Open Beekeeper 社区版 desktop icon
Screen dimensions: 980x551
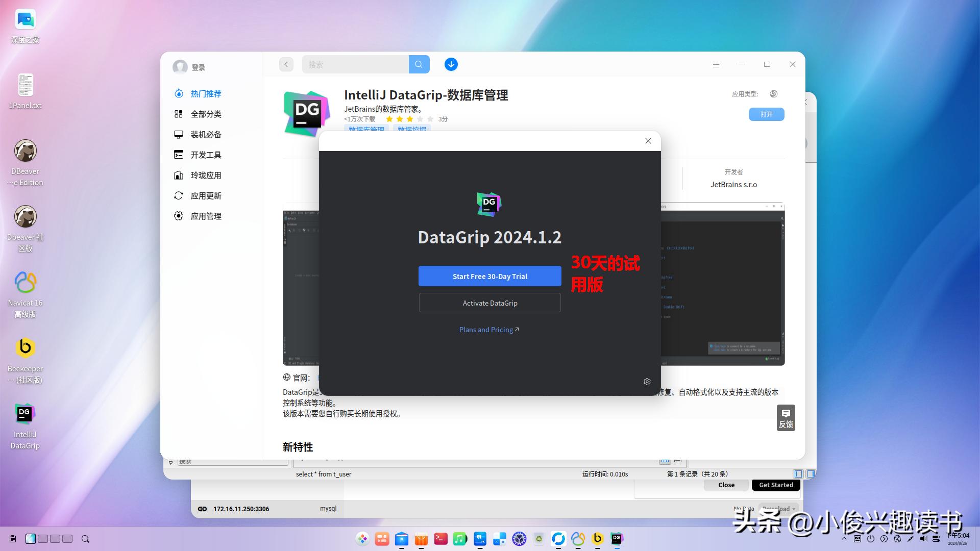point(25,360)
